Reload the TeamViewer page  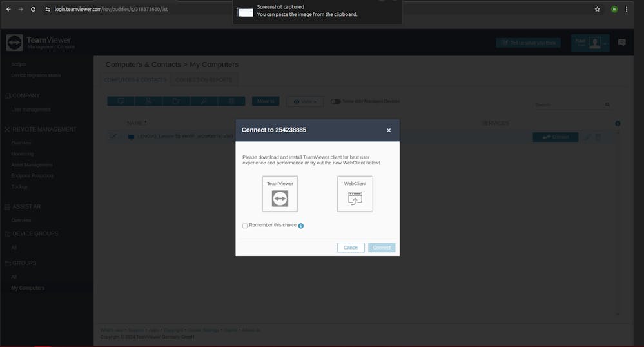pos(33,9)
